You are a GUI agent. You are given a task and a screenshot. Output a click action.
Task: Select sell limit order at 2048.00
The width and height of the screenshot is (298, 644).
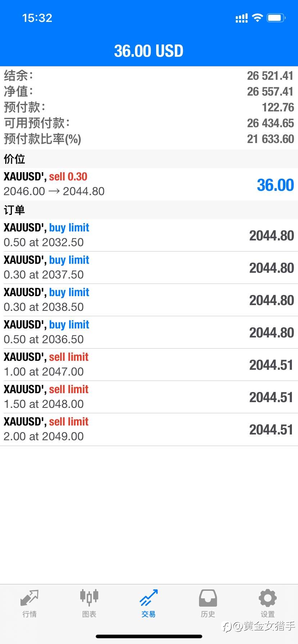click(149, 397)
